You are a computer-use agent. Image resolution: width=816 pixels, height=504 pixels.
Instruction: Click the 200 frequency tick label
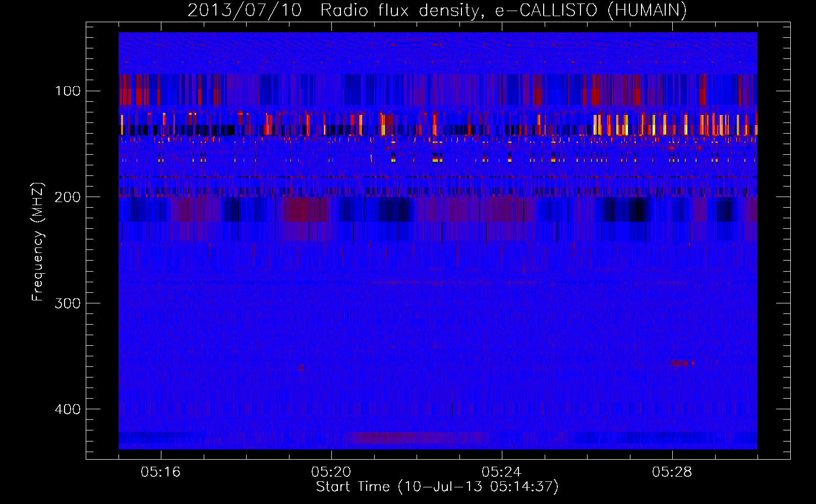68,197
